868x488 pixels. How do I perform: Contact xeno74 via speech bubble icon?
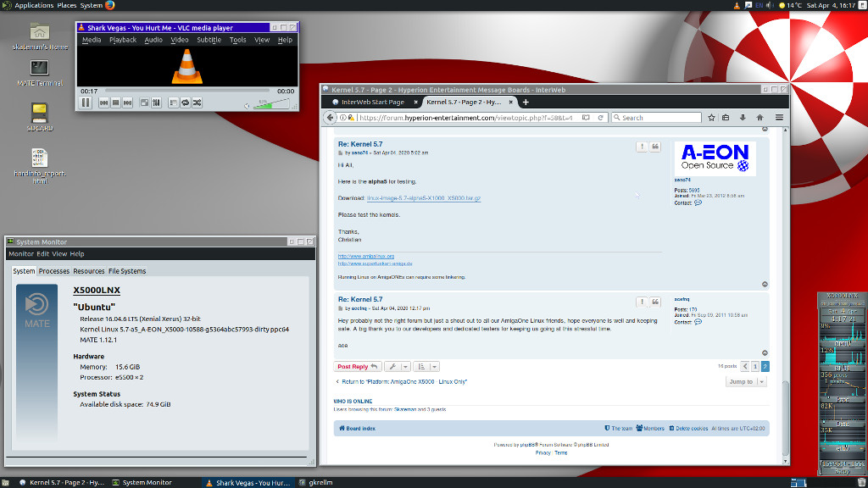698,203
